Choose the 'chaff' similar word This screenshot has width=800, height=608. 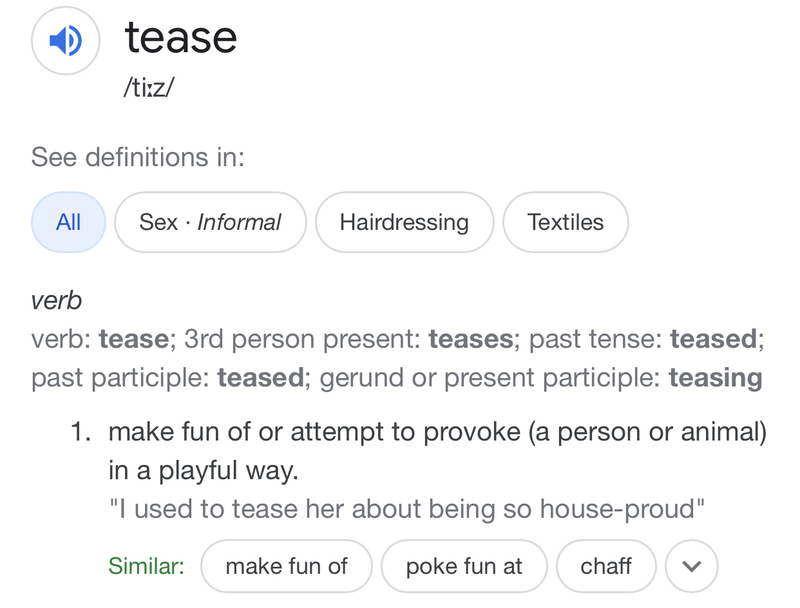(606, 566)
